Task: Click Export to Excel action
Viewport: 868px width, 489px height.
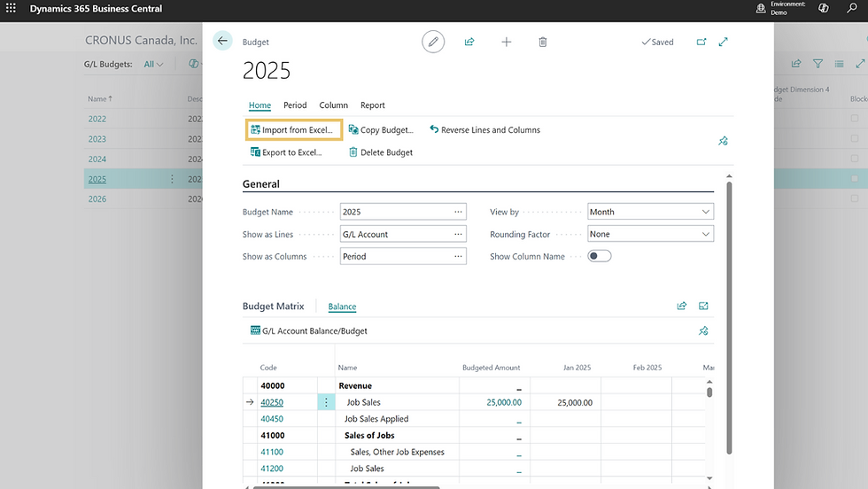Action: [x=286, y=152]
